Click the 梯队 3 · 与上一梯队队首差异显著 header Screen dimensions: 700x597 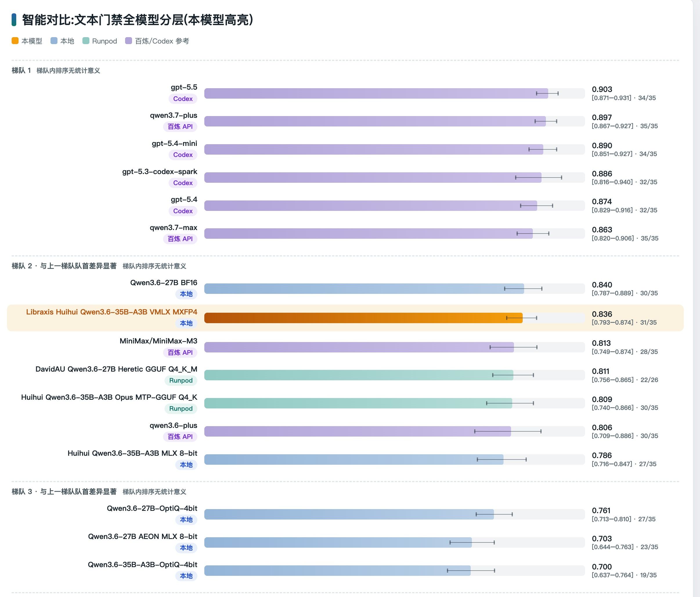click(x=64, y=492)
